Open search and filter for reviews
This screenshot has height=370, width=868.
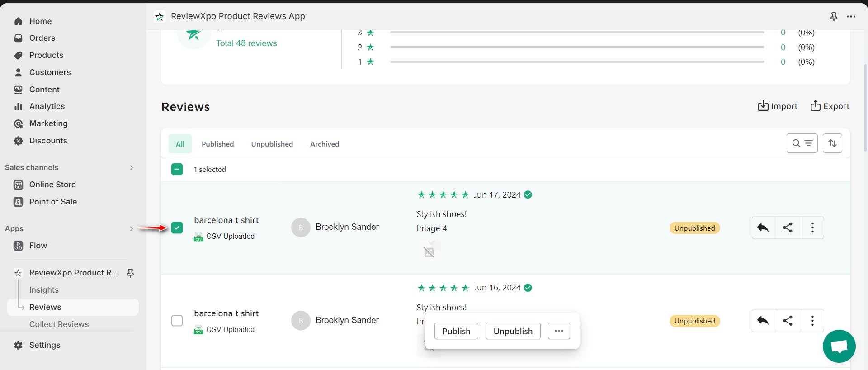tap(802, 143)
